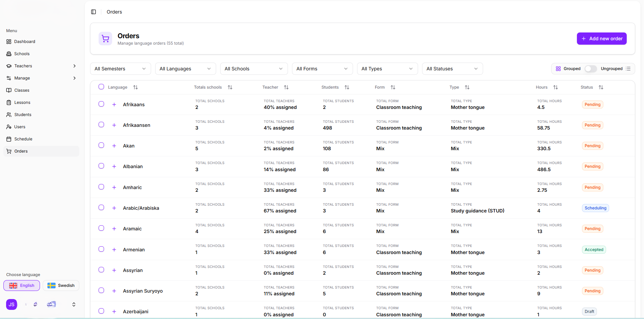Open Dashboard from the menu
644x319 pixels.
click(x=41, y=42)
